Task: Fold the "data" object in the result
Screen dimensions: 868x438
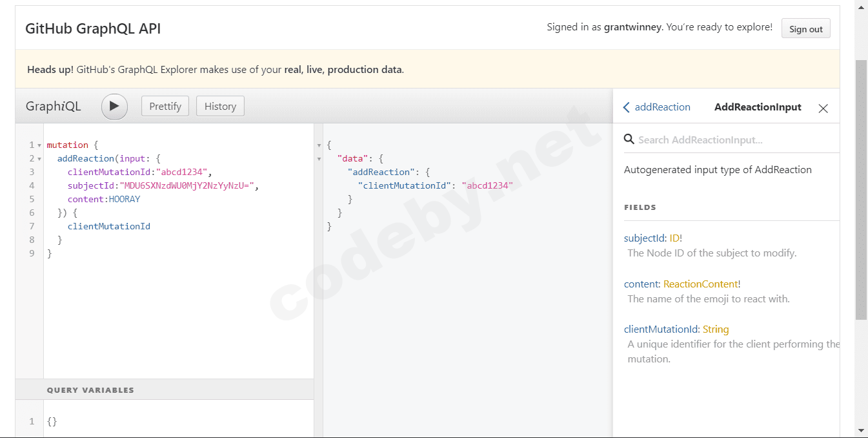Action: [x=319, y=159]
